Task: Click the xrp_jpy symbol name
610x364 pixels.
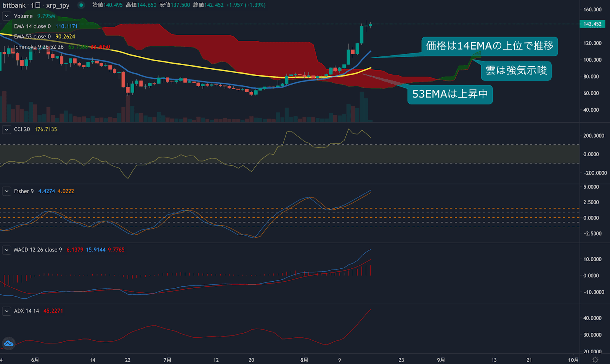Action: pyautogui.click(x=58, y=5)
